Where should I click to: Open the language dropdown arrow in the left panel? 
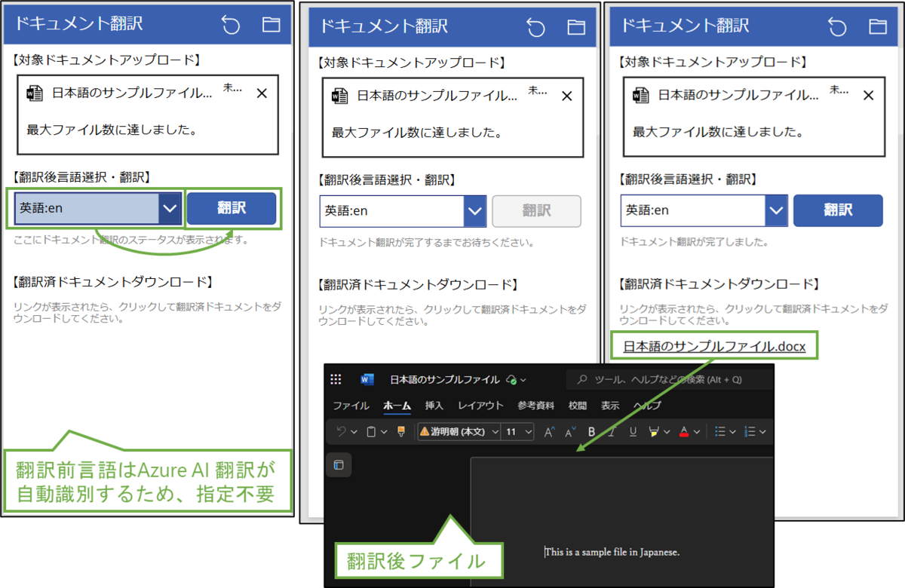coord(170,208)
